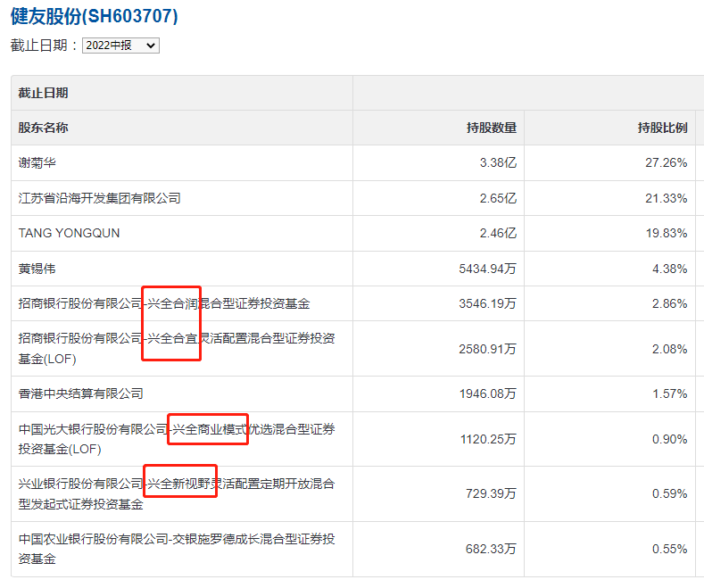Click holding amount 1946.08万
704x588 pixels.
(x=487, y=393)
